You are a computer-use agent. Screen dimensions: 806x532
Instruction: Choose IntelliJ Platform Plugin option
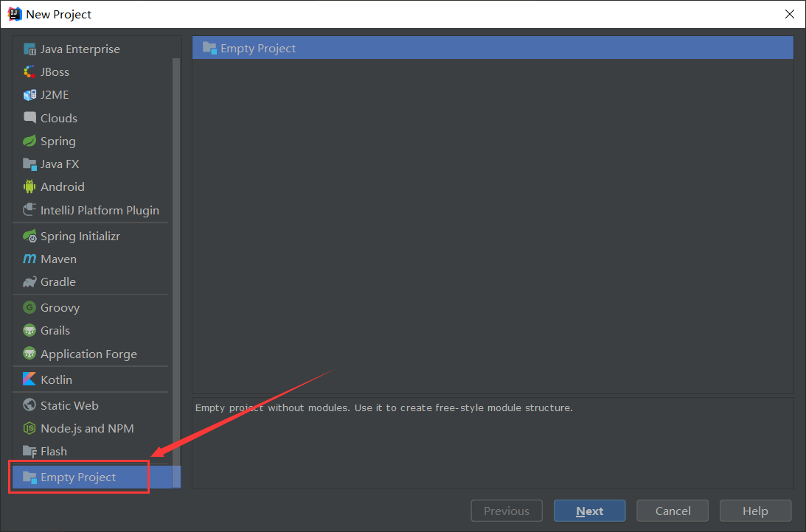pyautogui.click(x=99, y=211)
